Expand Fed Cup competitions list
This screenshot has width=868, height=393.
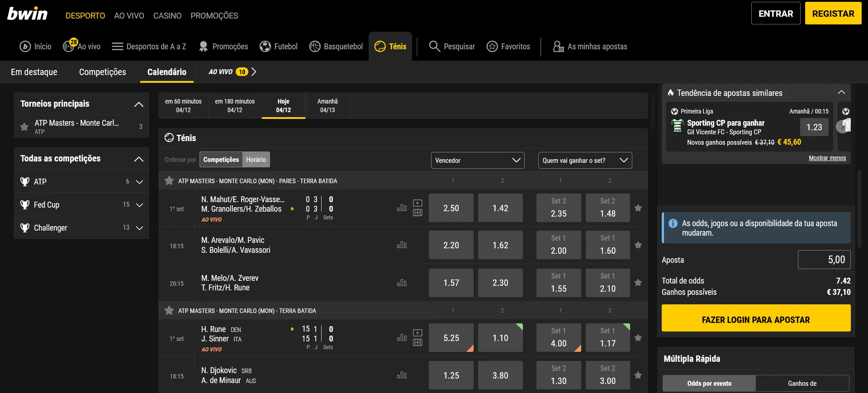[x=139, y=205]
